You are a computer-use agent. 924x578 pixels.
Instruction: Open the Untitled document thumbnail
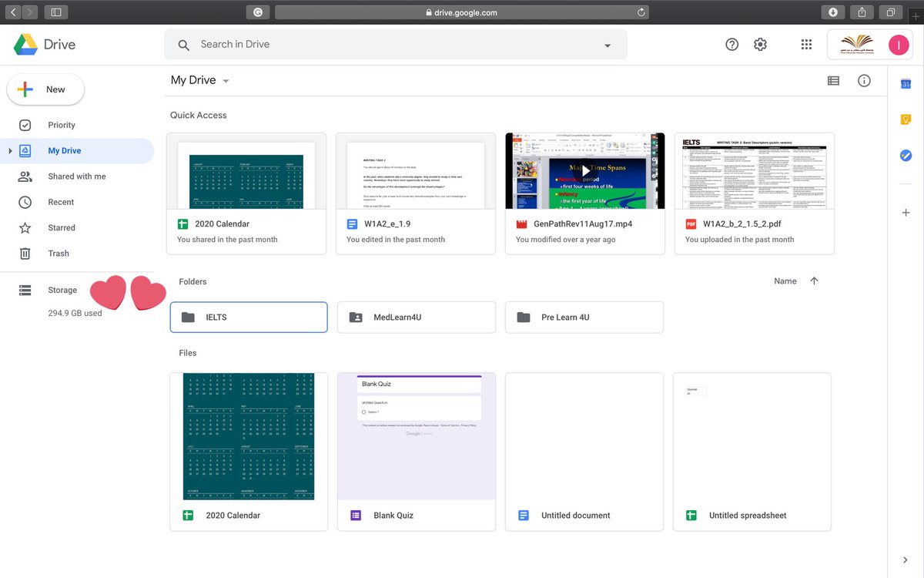(x=584, y=436)
